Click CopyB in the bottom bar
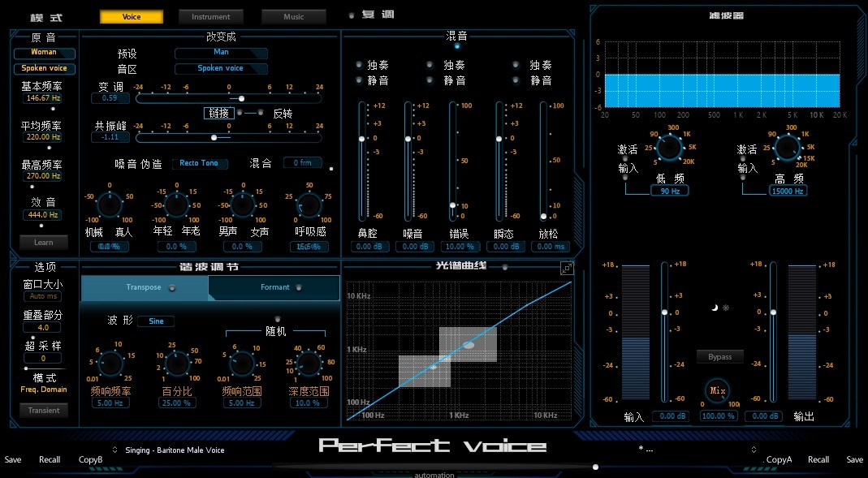 [91, 460]
